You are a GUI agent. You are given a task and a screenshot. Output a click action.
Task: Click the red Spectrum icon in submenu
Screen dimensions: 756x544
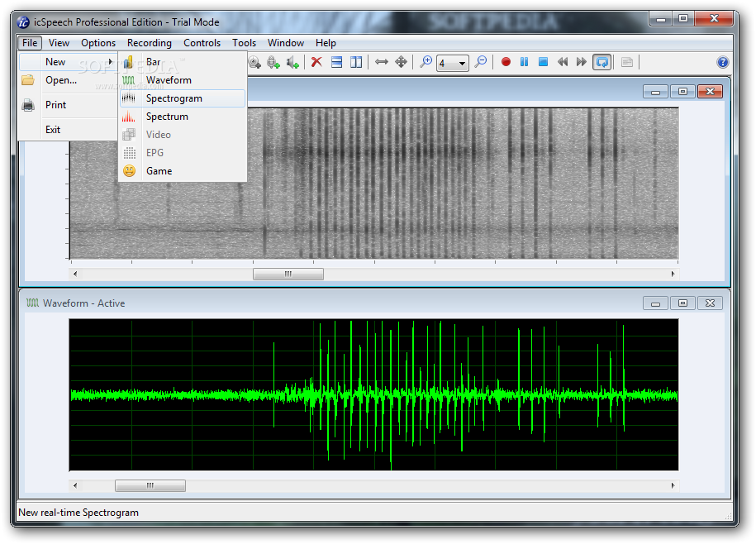pos(129,117)
